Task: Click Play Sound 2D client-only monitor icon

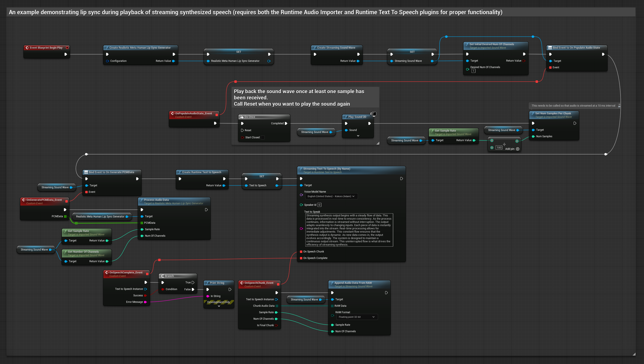Action: tap(374, 114)
